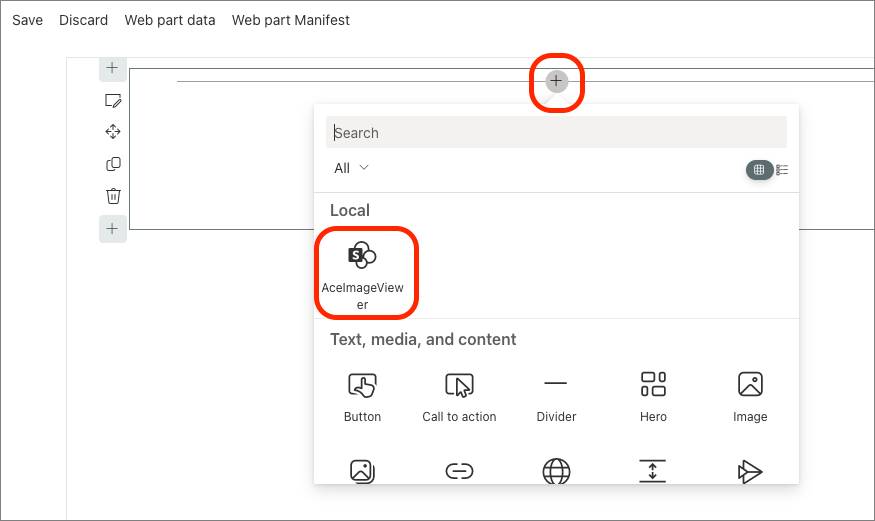Screen dimensions: 875x521
Task: Choose the globe embed icon
Action: point(556,471)
